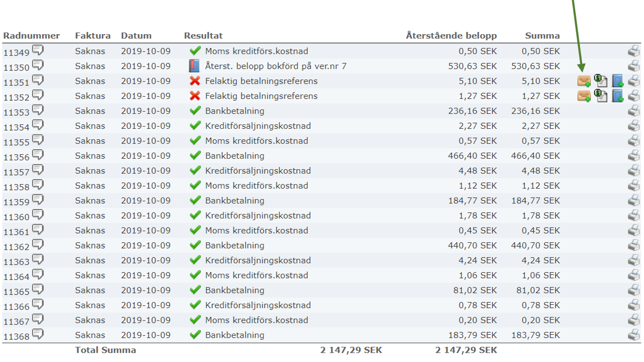Image resolution: width=644 pixels, height=362 pixels.
Task: Click the blue book-add icon on row 11351
Action: click(618, 81)
